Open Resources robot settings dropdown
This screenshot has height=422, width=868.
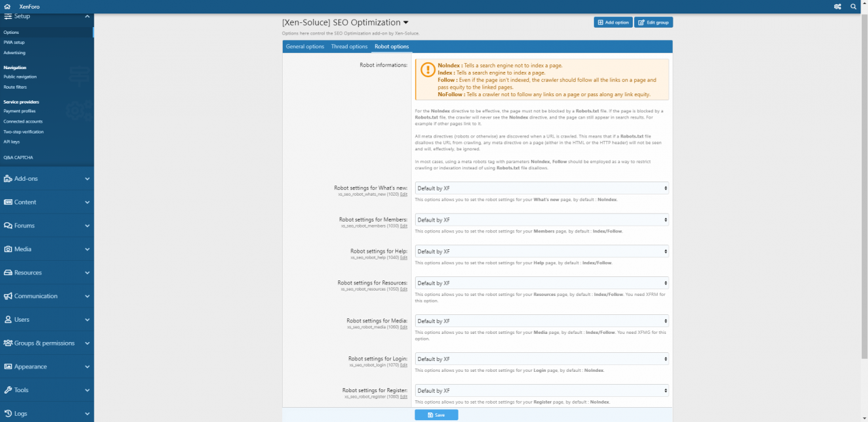542,283
